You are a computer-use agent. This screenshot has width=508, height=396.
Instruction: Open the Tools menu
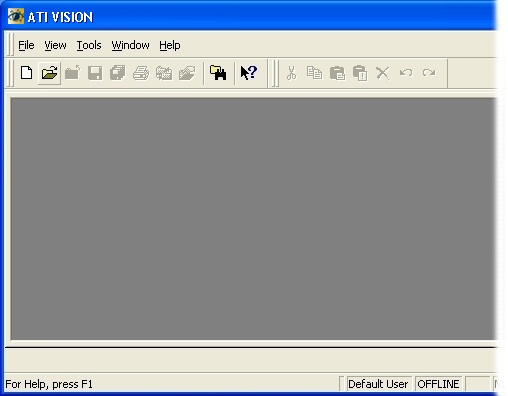[x=89, y=45]
